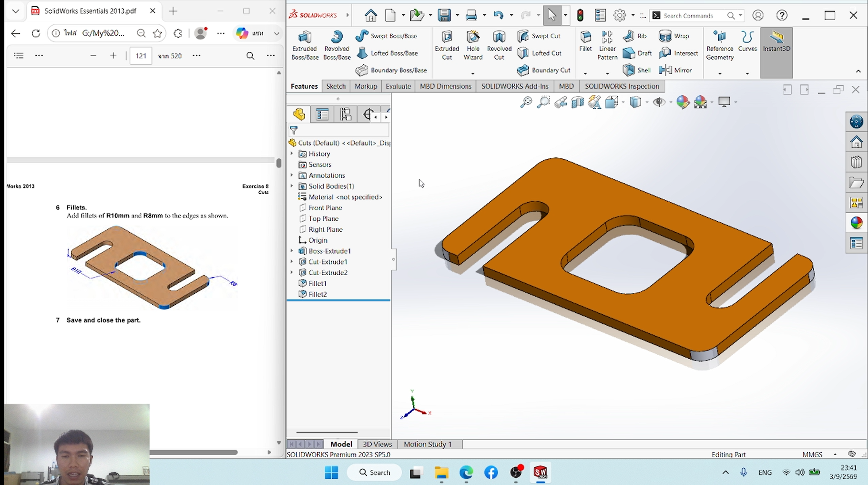Launch the Hole Wizard
The width and height of the screenshot is (868, 485).
(473, 46)
